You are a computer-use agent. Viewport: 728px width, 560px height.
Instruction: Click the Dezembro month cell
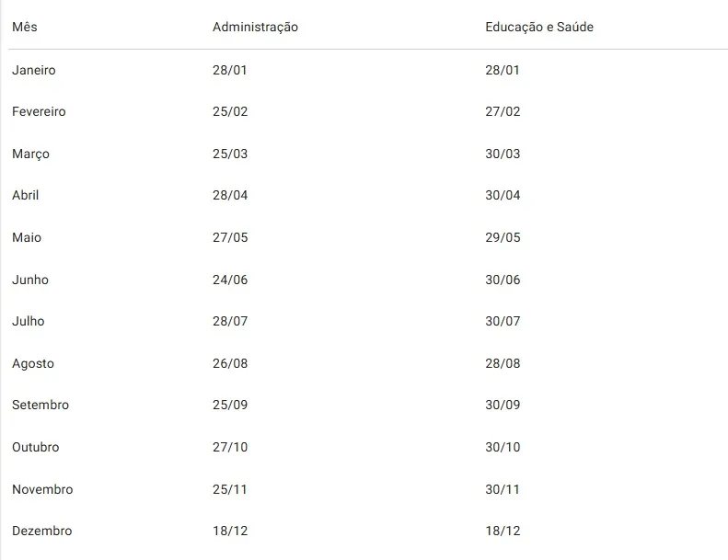[x=42, y=531]
